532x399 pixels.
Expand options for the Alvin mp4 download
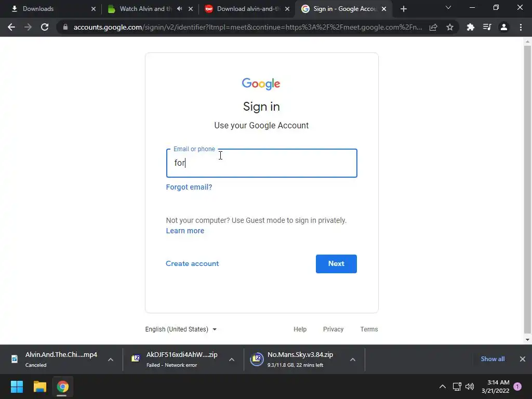point(111,360)
